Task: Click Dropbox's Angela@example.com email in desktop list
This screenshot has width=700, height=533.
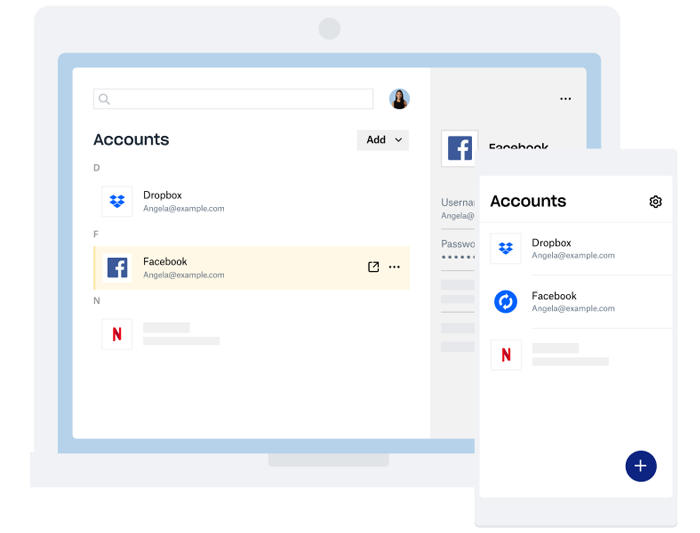Action: tap(183, 208)
